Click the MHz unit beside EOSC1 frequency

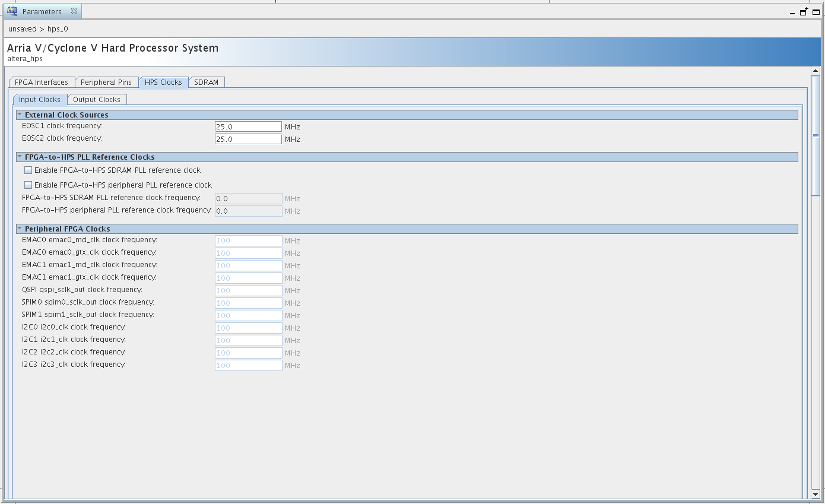pyautogui.click(x=293, y=127)
